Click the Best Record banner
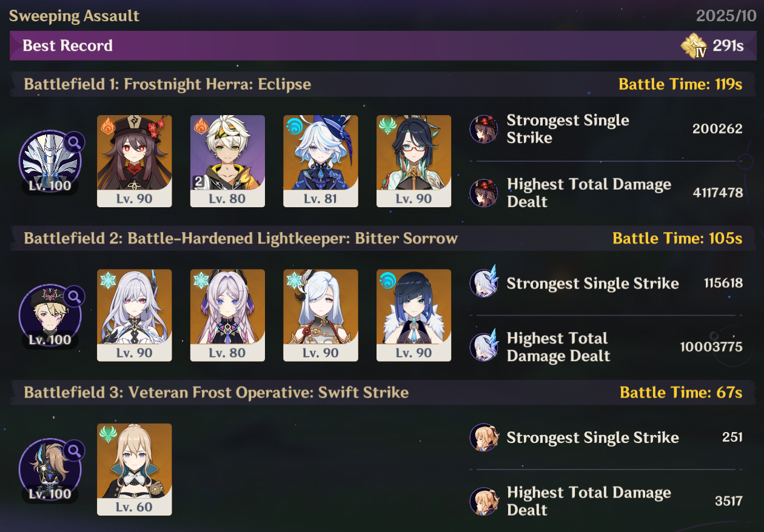Viewport: 764px width, 532px height. point(382,46)
